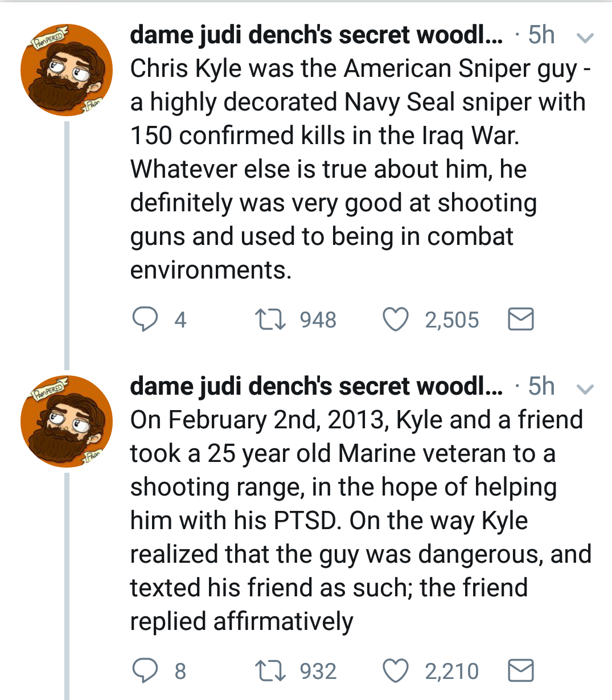Reply to the Chris Kyle American Sniper tweet
The width and height of the screenshot is (612, 700).
tap(145, 320)
